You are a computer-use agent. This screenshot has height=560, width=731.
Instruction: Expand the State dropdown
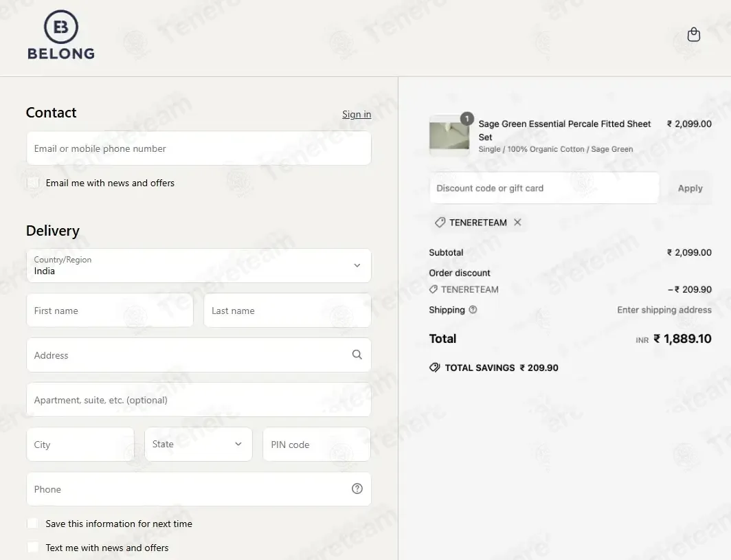pyautogui.click(x=199, y=445)
